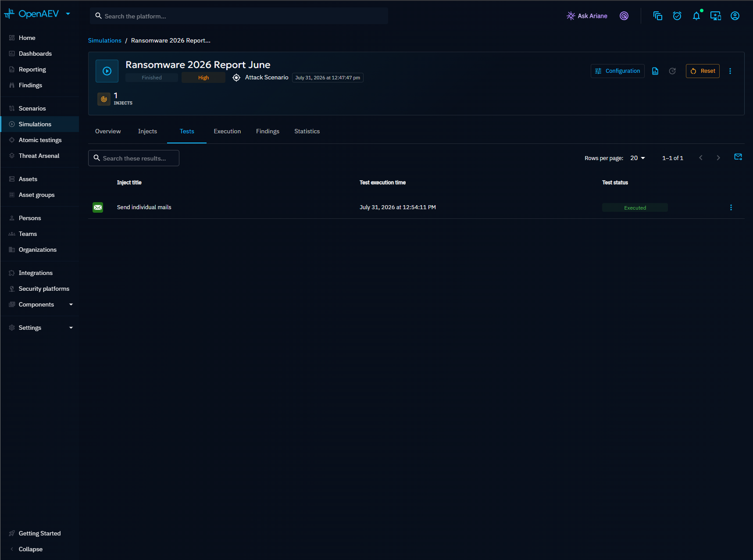This screenshot has height=560, width=753.
Task: Open the stacked windows icon in top bar
Action: click(658, 16)
